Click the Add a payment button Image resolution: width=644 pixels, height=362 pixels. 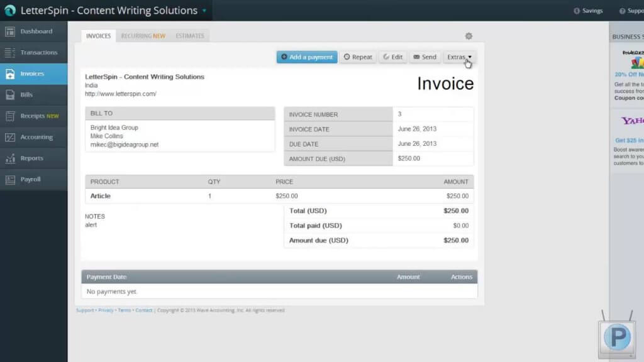(307, 57)
